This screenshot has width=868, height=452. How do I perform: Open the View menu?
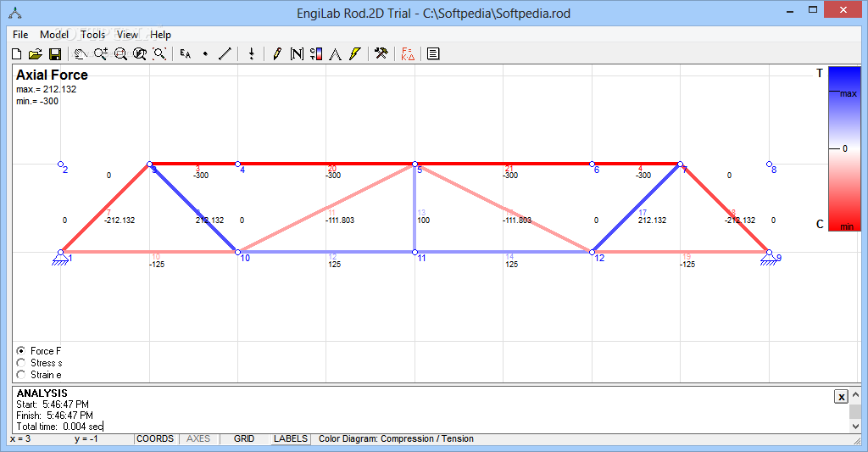pos(127,34)
